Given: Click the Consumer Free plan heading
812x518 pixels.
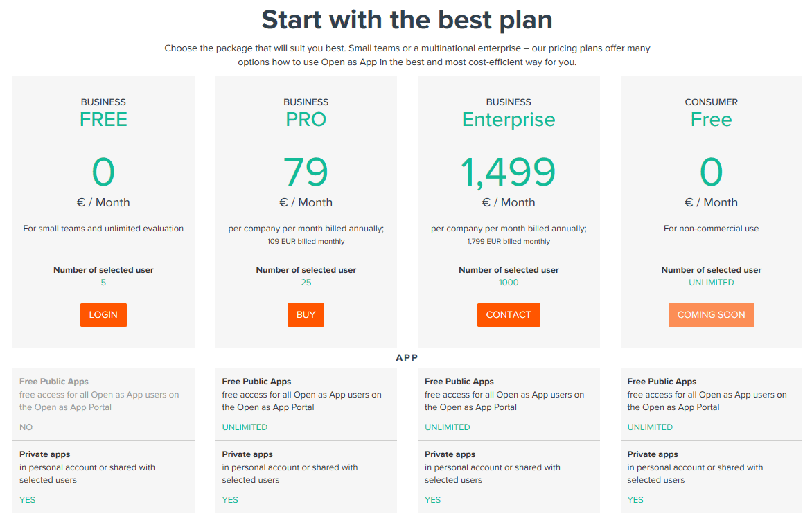Looking at the screenshot, I should pyautogui.click(x=711, y=119).
